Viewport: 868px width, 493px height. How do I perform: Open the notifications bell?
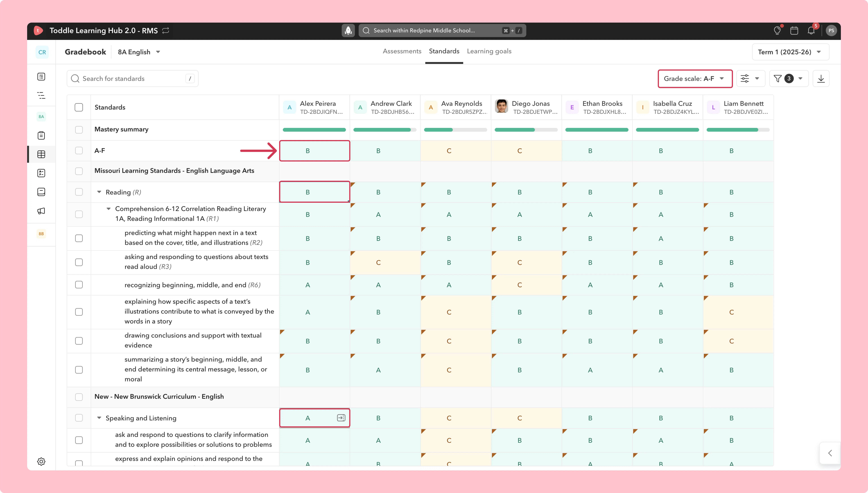[x=811, y=30]
